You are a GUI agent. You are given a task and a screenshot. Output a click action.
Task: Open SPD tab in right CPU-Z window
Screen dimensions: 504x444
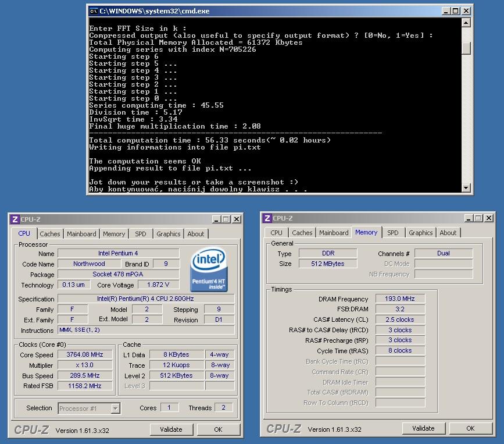[x=393, y=233]
